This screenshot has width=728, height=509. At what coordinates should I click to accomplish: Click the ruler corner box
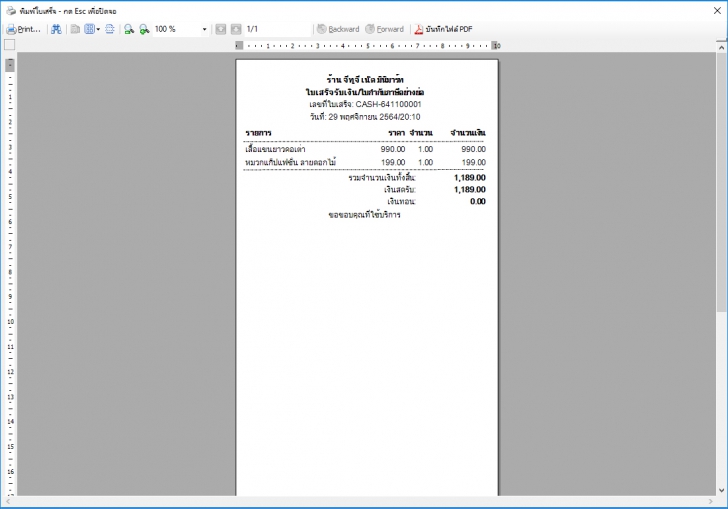point(9,45)
